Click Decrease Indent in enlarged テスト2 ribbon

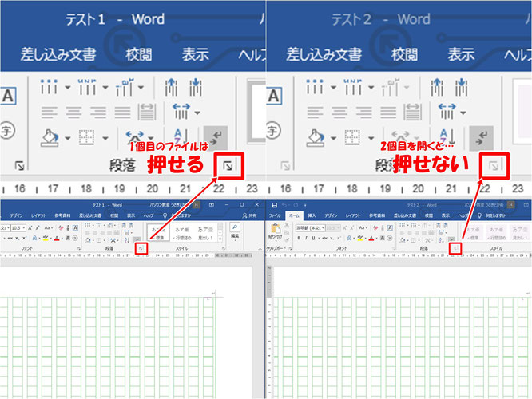437,87
